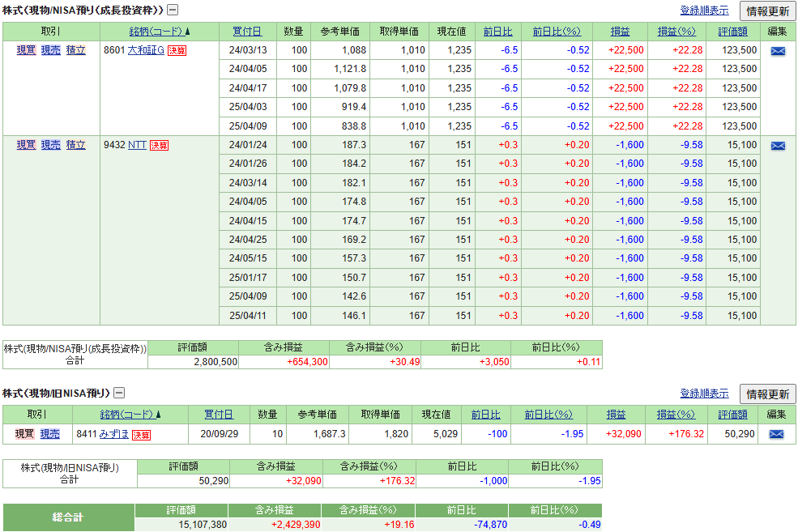The image size is (798, 532).
Task: Open the edit mail icon for NTT row
Action: [x=778, y=146]
